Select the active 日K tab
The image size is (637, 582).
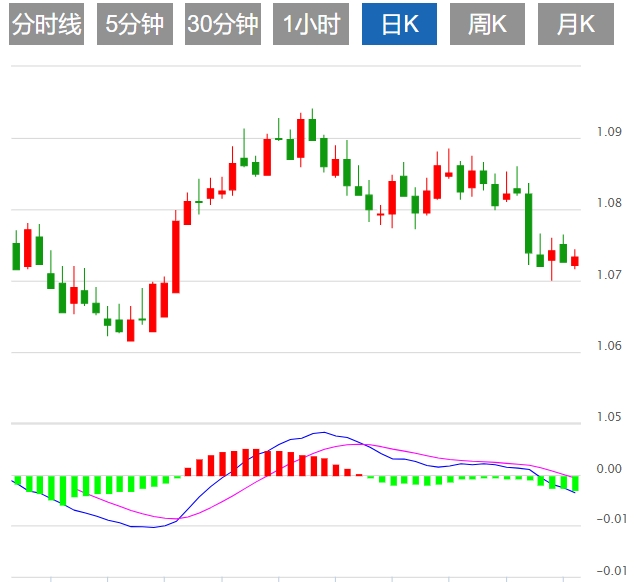399,24
